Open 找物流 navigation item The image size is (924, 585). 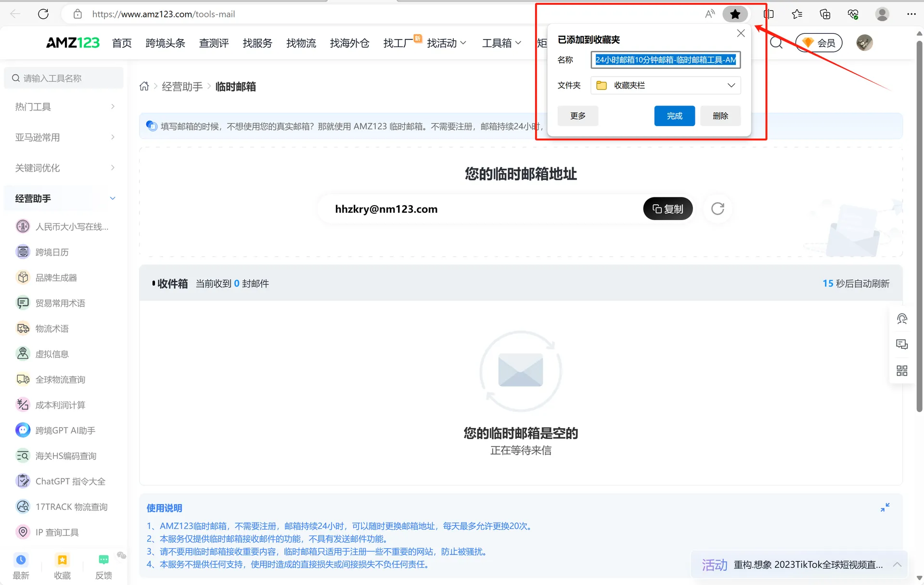pos(301,43)
